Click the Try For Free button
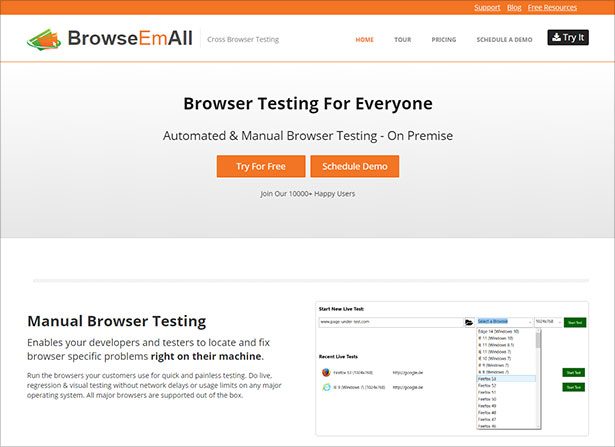615x447 pixels. coord(261,166)
